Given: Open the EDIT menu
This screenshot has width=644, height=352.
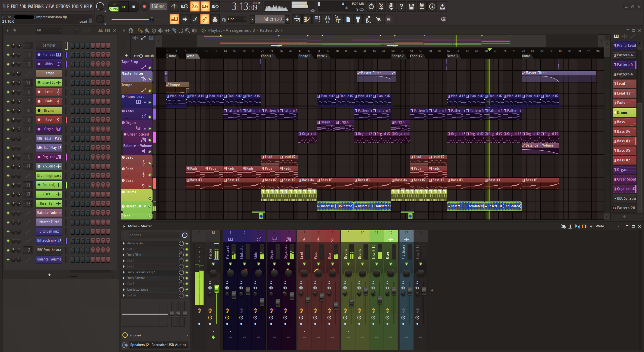Looking at the screenshot, I should [14, 7].
